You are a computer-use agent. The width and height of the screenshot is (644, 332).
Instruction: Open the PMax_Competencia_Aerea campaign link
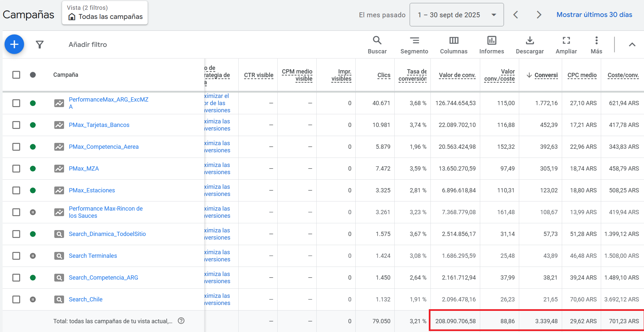(104, 147)
